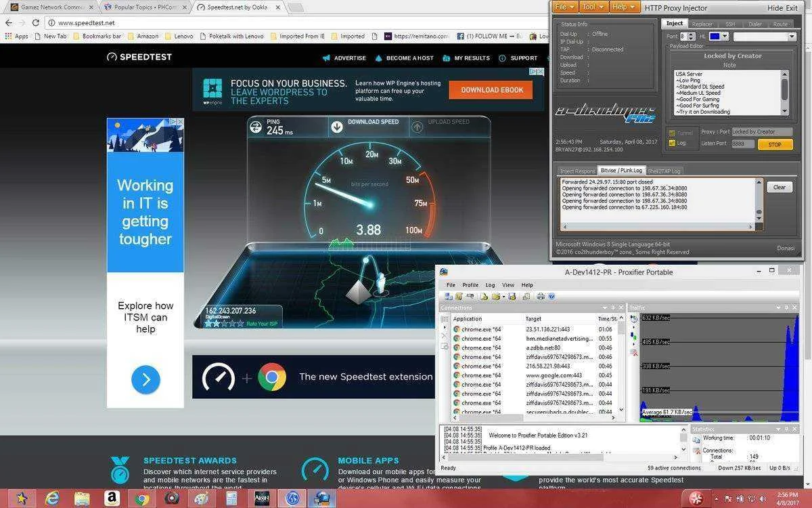Click Proxy Port field Locked by Creator
Image resolution: width=812 pixels, height=508 pixels.
762,131
